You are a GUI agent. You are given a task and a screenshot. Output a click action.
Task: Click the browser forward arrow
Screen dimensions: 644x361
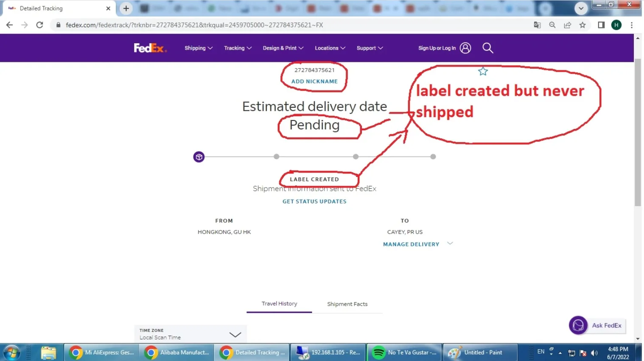[x=25, y=25]
